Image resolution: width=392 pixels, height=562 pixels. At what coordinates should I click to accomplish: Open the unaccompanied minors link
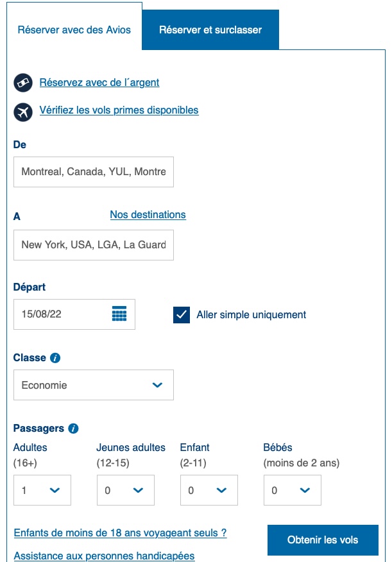pyautogui.click(x=119, y=533)
